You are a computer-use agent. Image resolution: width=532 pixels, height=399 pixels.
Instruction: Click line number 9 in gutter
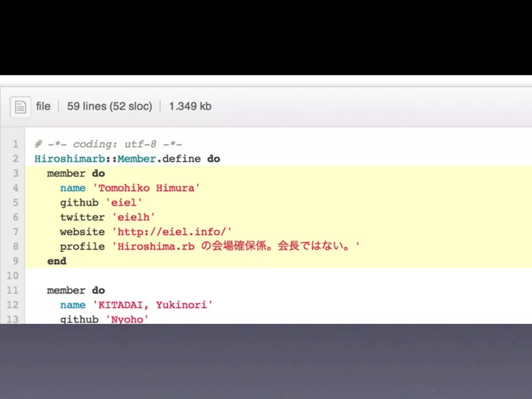(x=16, y=261)
